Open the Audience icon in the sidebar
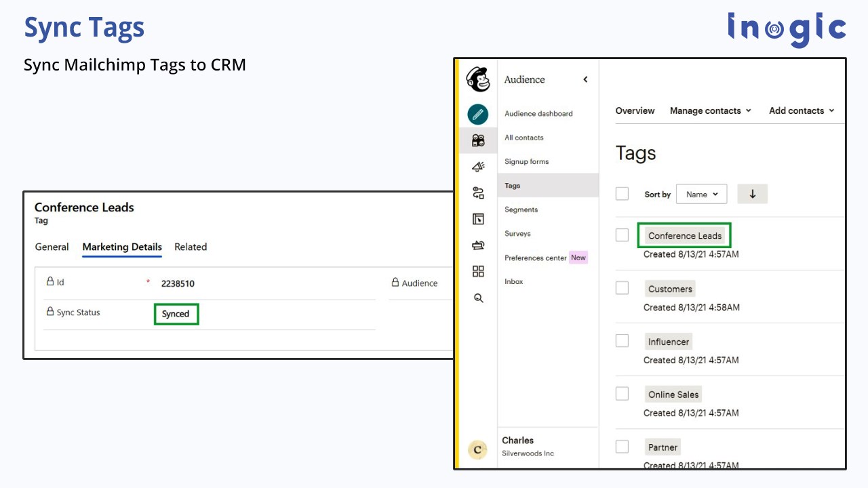This screenshot has height=488, width=868. coord(478,140)
